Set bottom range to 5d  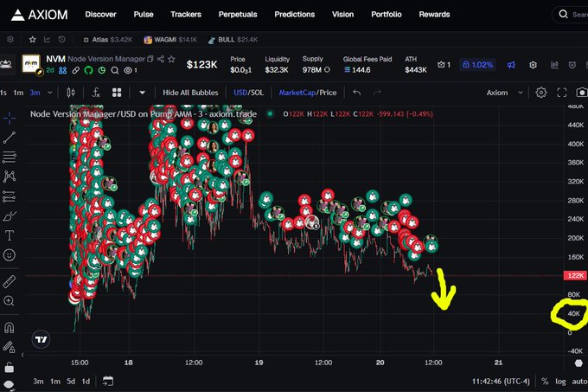71,381
